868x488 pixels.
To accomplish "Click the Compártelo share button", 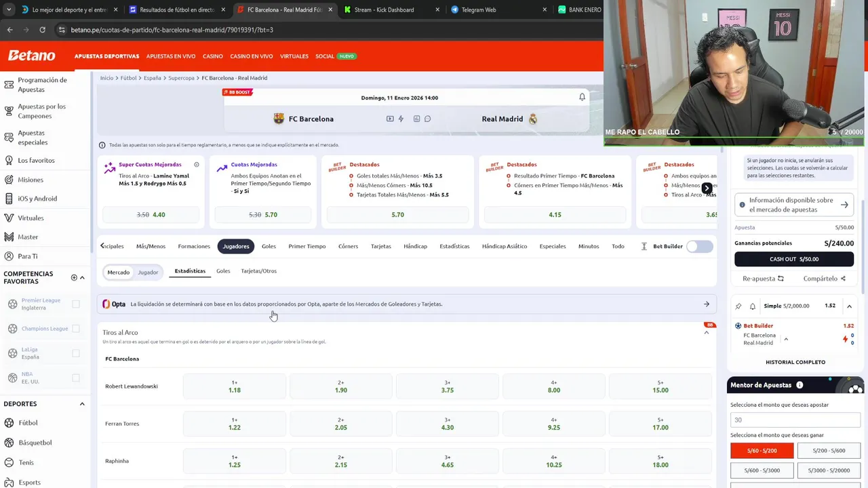I will [824, 279].
